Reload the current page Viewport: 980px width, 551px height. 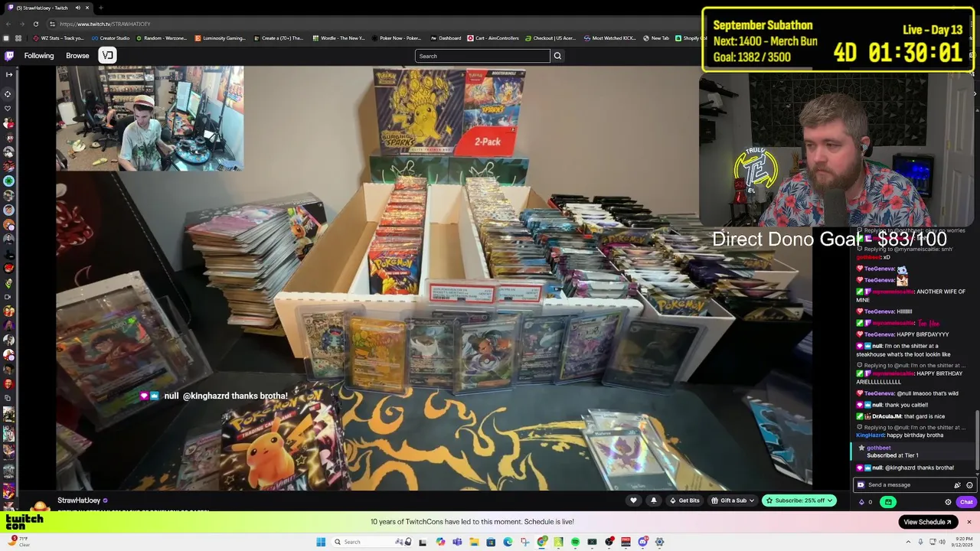tap(38, 24)
